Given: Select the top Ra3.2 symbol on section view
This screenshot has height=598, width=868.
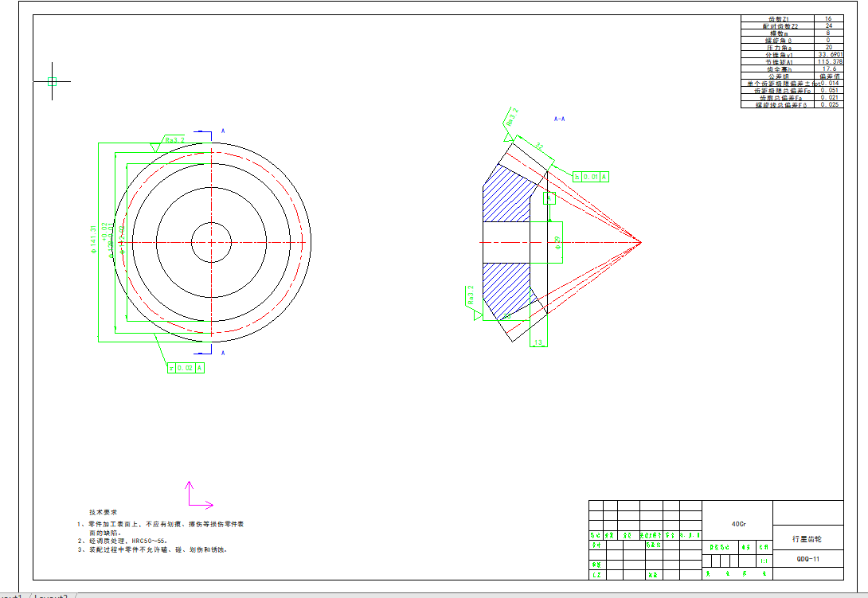Looking at the screenshot, I should 510,118.
